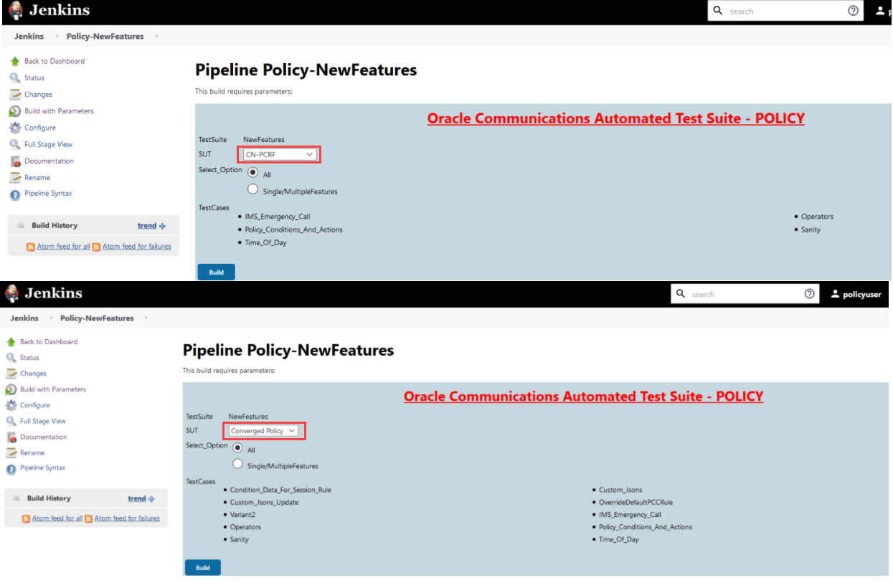Screen dimensions: 893x588
Task: Expand arrow after Policy-NewFeatures breadcrumb, top window
Action: pyautogui.click(x=157, y=36)
